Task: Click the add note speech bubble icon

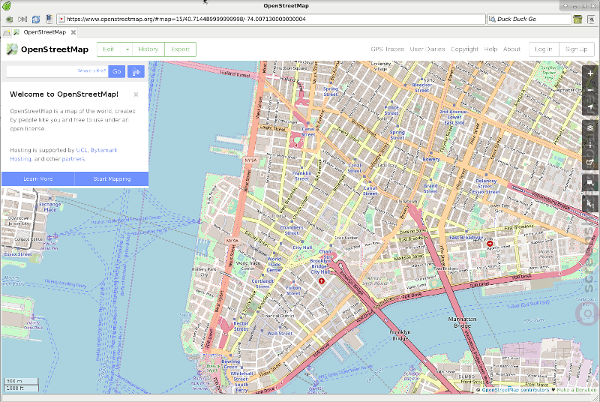Action: [590, 183]
